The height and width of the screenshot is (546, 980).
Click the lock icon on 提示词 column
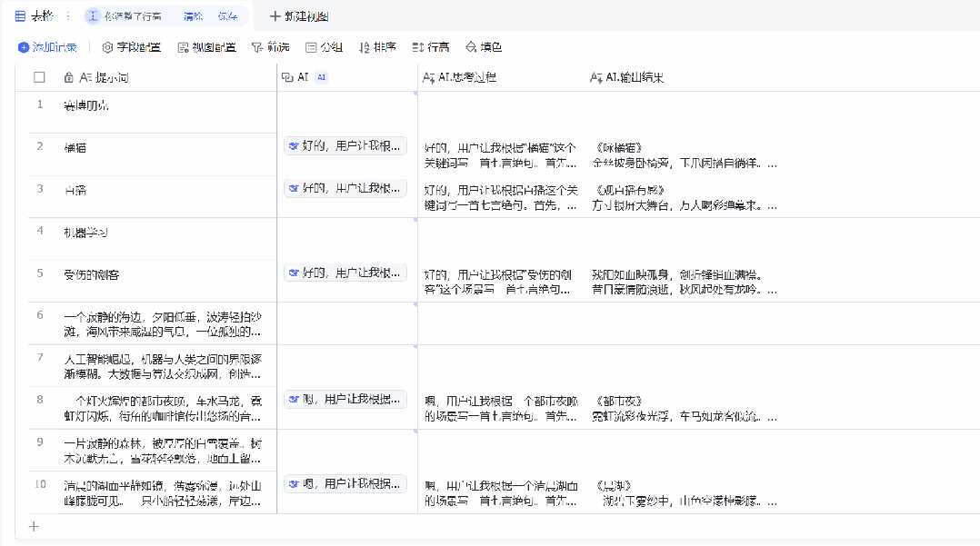68,77
